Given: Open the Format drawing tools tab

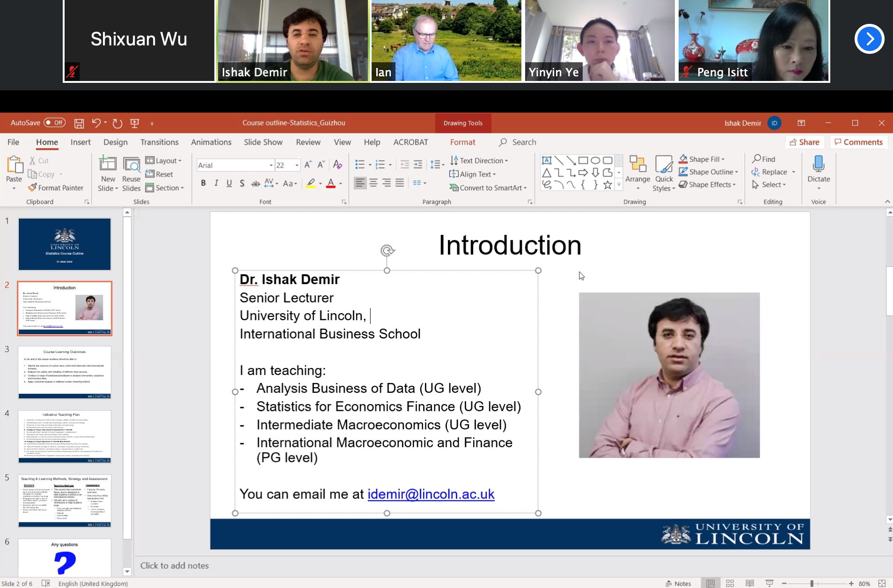Looking at the screenshot, I should click(463, 142).
